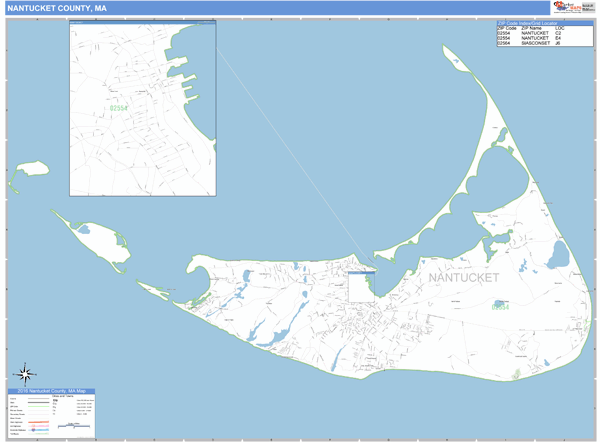Click the orange line sample in legend
This screenshot has height=442, width=600.
pos(40,422)
